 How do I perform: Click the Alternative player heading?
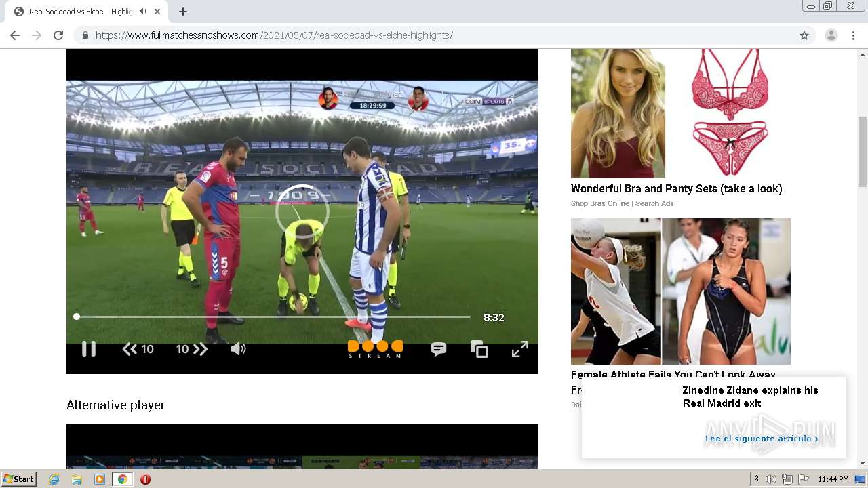coord(115,405)
